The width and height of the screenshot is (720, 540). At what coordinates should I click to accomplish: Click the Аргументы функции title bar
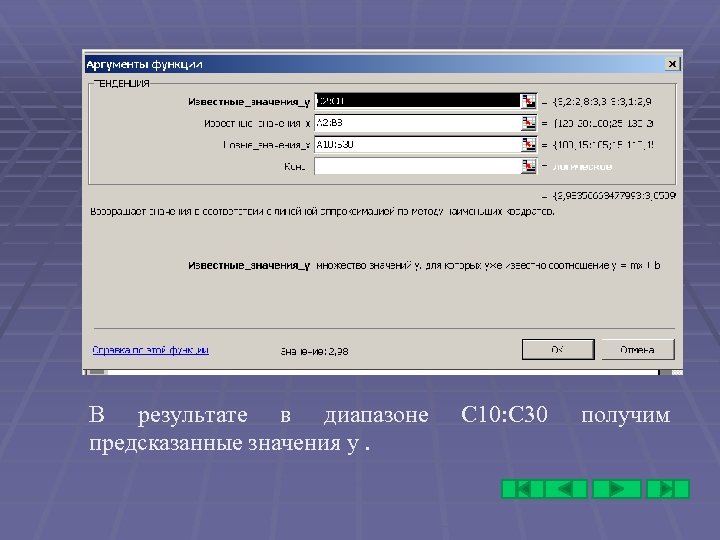(x=374, y=64)
